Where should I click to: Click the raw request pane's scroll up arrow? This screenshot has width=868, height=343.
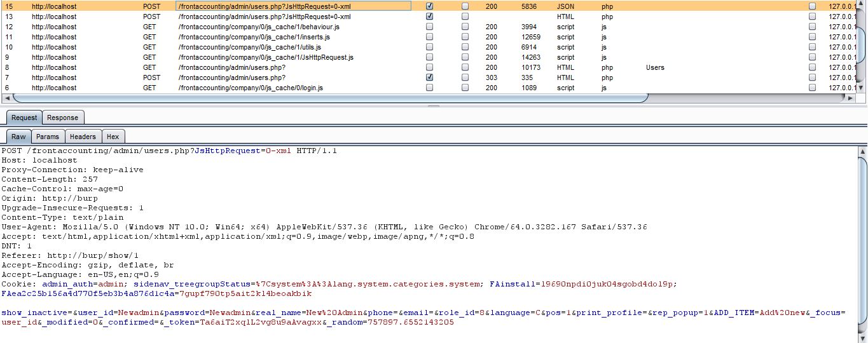pos(862,151)
